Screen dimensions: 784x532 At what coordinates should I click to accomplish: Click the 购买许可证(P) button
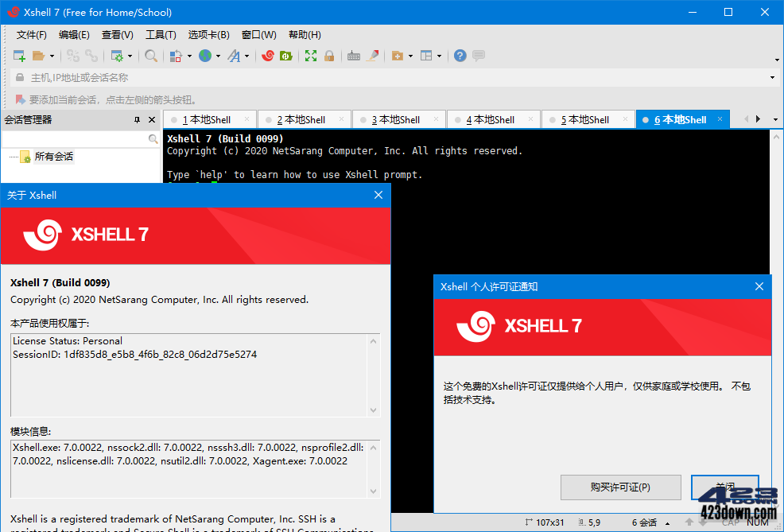[620, 487]
